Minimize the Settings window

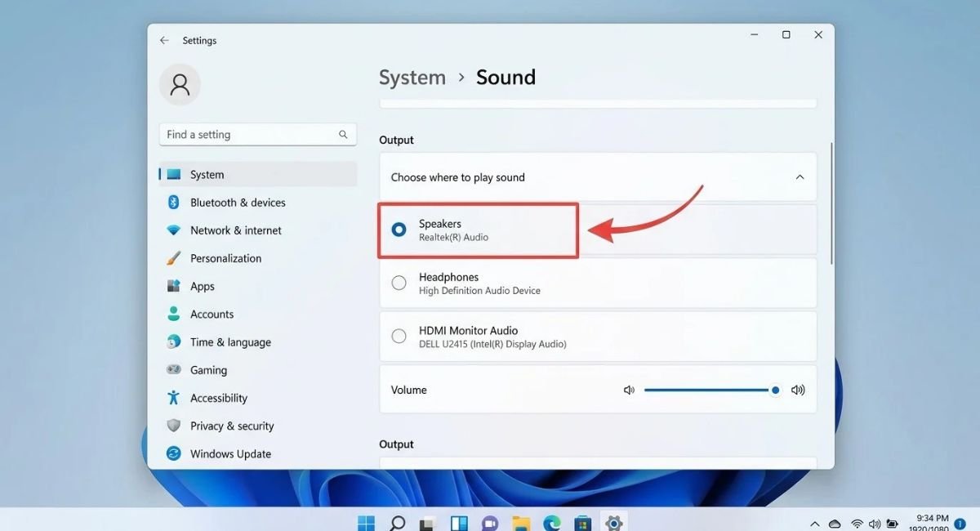[x=754, y=35]
